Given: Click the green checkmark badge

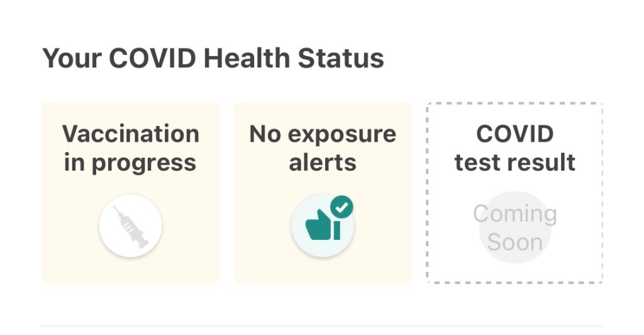Looking at the screenshot, I should [x=341, y=207].
